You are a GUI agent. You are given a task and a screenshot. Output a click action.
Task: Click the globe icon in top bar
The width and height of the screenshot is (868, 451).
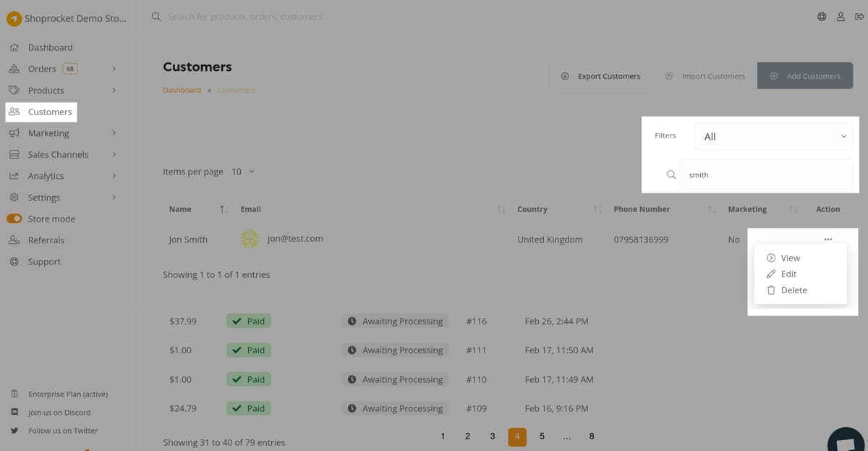(822, 17)
